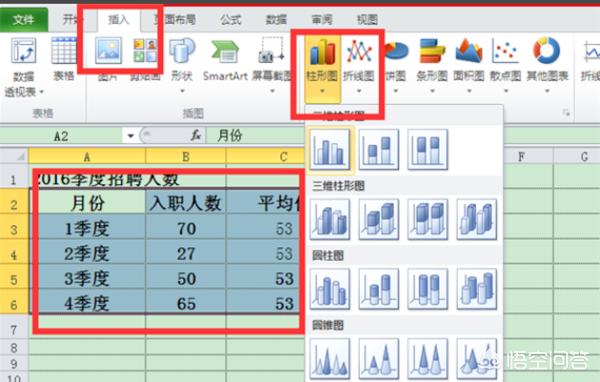Choose 3D stacked column chart thumbnail
This screenshot has height=382, width=600.
pos(379,219)
